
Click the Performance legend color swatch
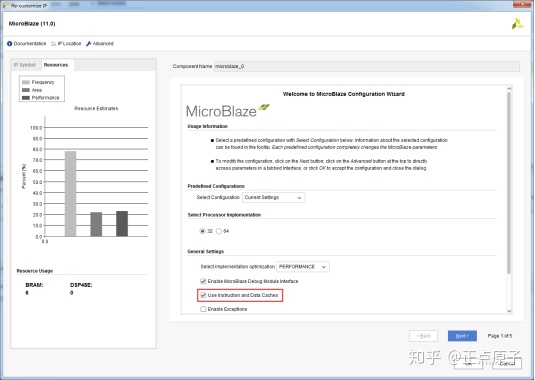[x=26, y=98]
